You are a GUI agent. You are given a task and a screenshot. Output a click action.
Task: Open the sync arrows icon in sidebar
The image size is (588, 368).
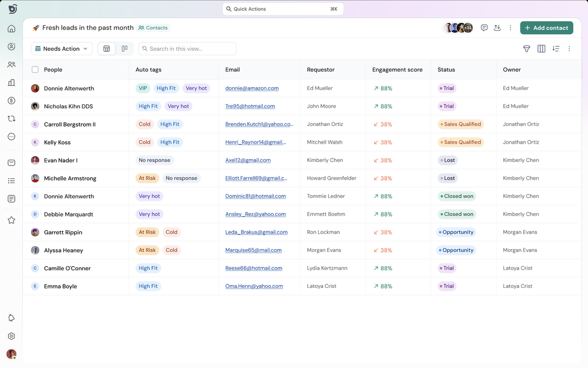(x=12, y=119)
